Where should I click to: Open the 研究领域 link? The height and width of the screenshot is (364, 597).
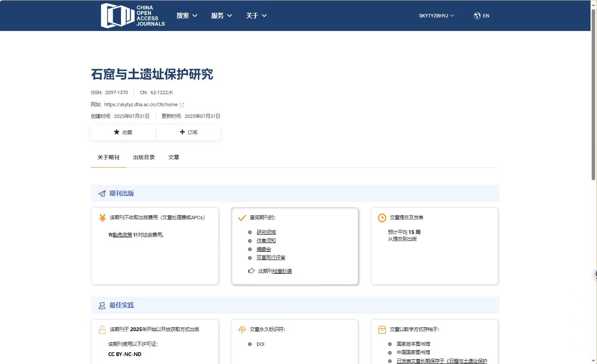click(x=266, y=232)
